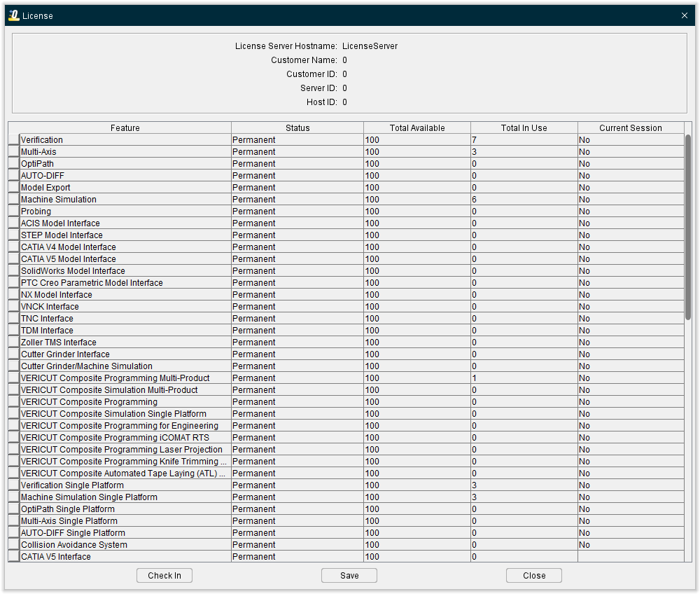Click the Zoller TMS Interface cell
Viewport: 700px width, 594px height.
coord(125,342)
